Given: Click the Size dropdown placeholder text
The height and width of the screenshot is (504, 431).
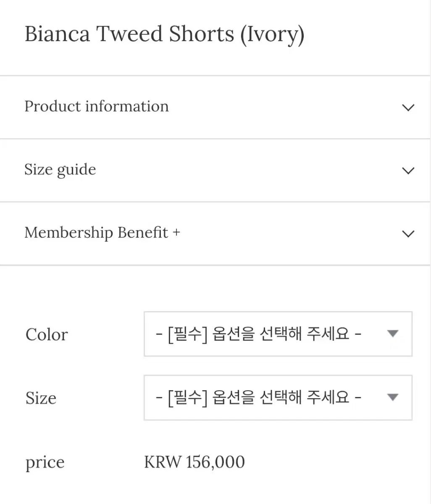Looking at the screenshot, I should [258, 397].
